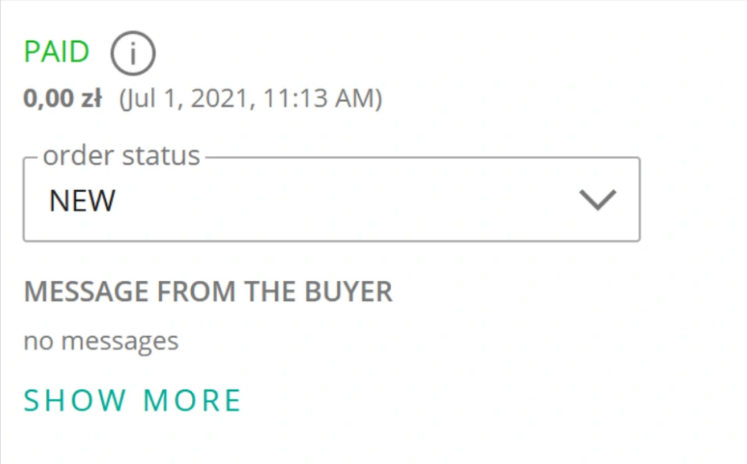The image size is (747, 464).
Task: Expand the order status dropdown arrow
Action: coord(598,200)
